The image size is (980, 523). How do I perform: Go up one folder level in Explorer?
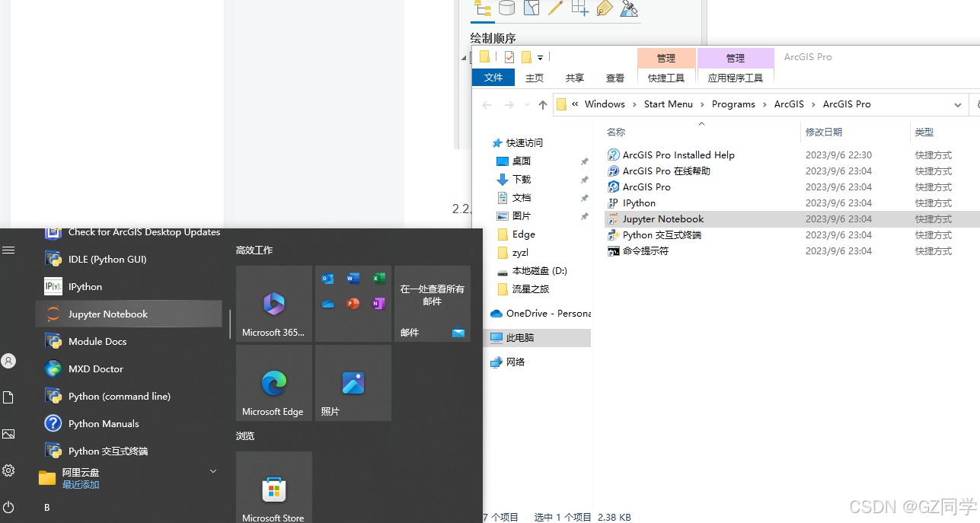[542, 105]
